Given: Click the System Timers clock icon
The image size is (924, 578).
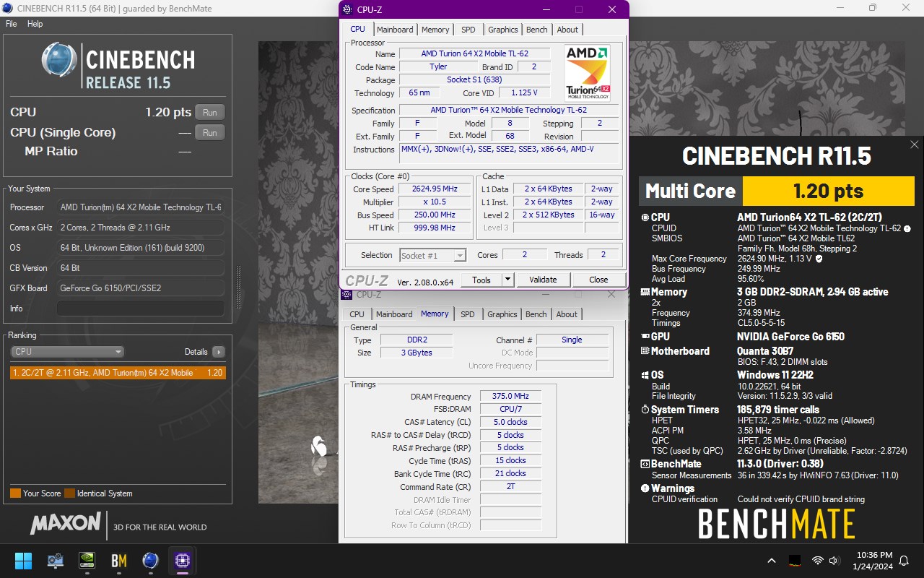Looking at the screenshot, I should 645,410.
